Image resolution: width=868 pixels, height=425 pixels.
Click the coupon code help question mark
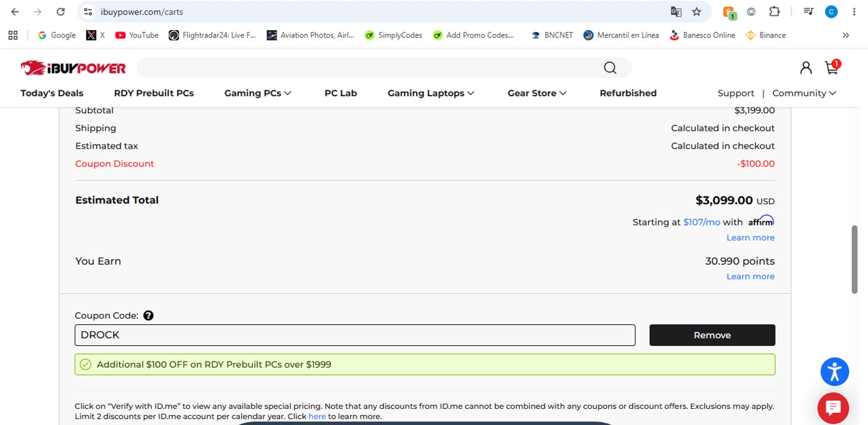pos(148,316)
